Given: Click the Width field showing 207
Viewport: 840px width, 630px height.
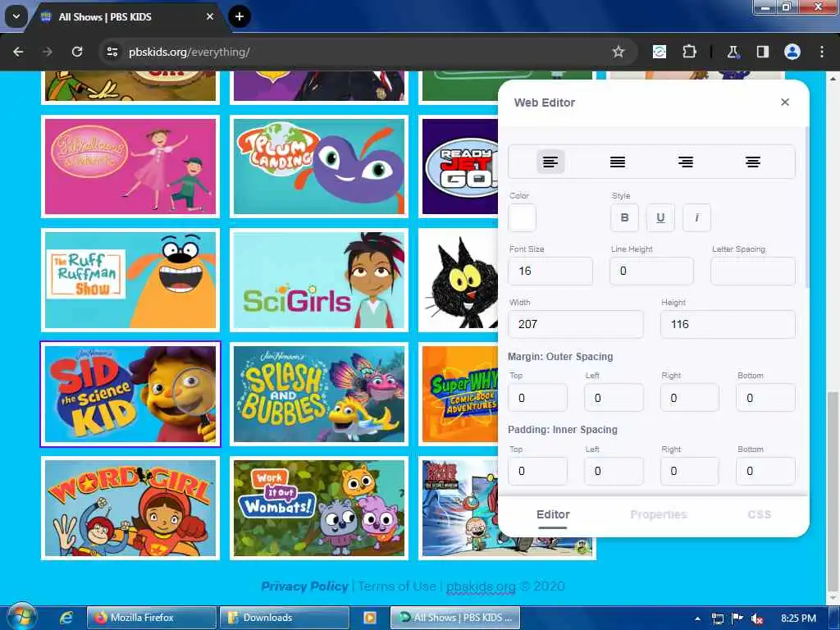Looking at the screenshot, I should tap(576, 324).
